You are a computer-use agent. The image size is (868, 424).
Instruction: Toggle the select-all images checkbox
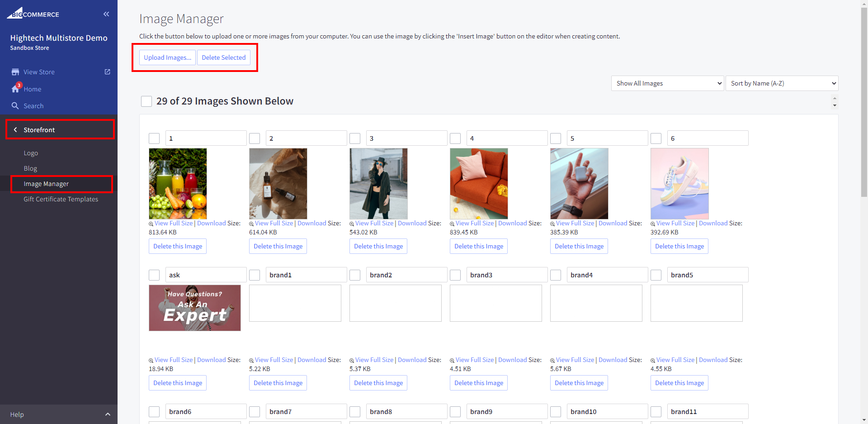(x=146, y=101)
